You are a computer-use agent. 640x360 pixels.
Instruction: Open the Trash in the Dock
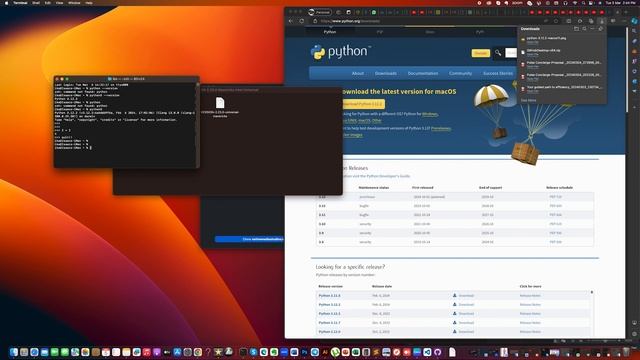626,352
